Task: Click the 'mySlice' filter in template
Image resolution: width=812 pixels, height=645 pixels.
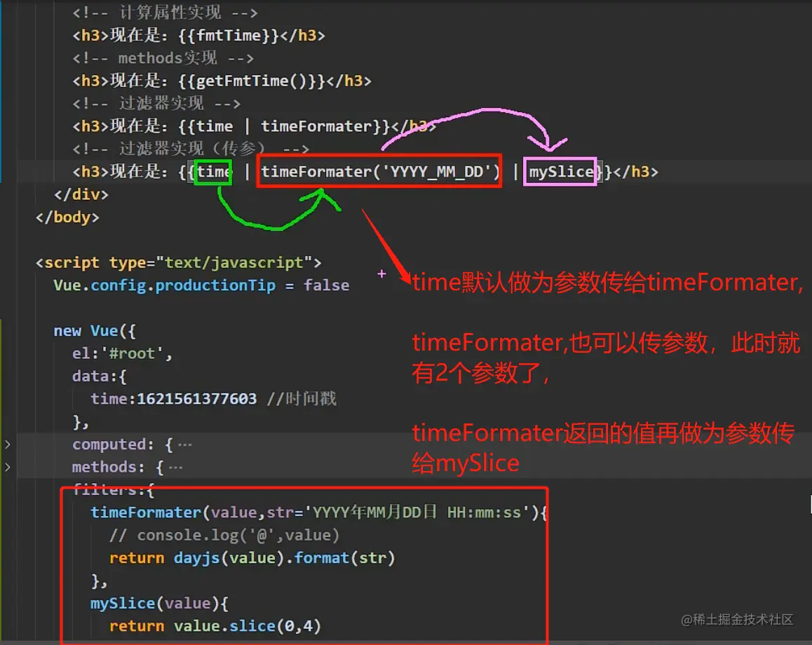Action: tap(561, 171)
